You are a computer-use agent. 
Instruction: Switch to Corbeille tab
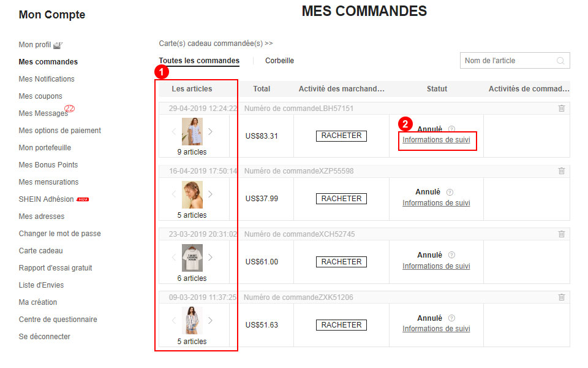pyautogui.click(x=279, y=61)
